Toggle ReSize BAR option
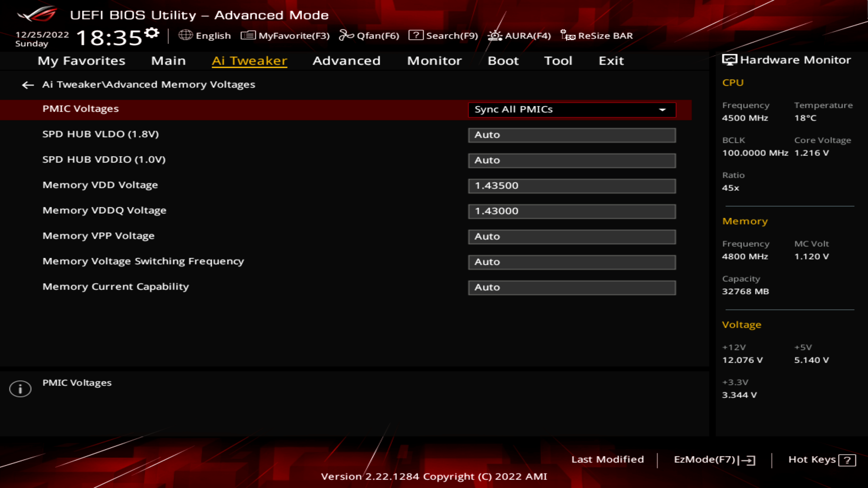 click(x=597, y=35)
